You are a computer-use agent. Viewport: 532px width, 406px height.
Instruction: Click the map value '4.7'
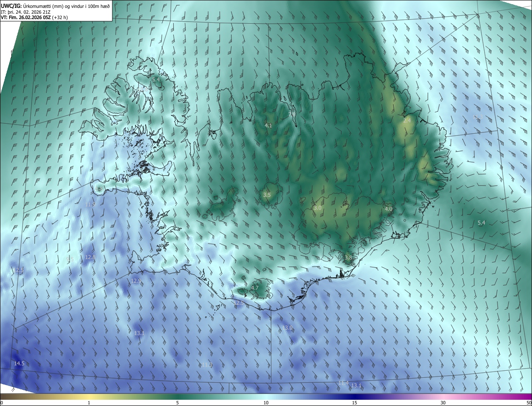(x=255, y=288)
